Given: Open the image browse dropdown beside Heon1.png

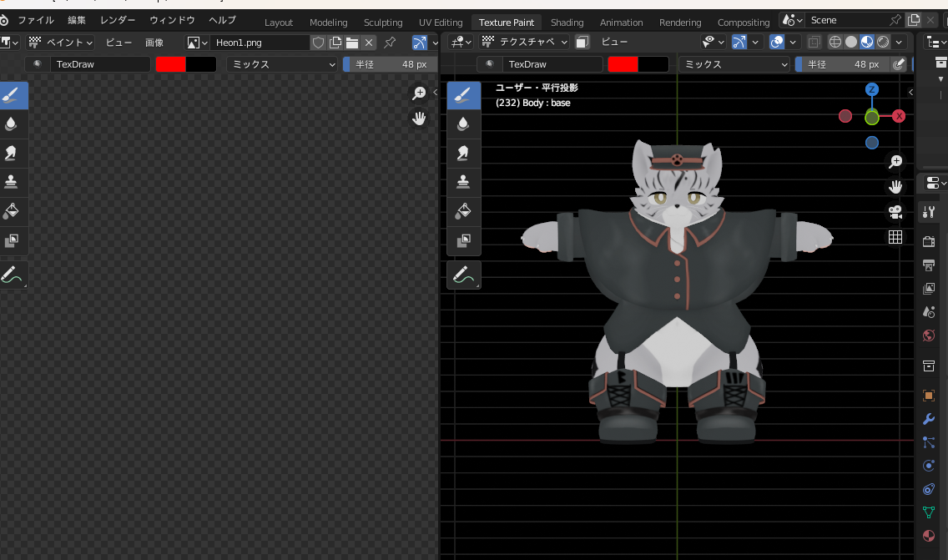Looking at the screenshot, I should click(x=197, y=43).
